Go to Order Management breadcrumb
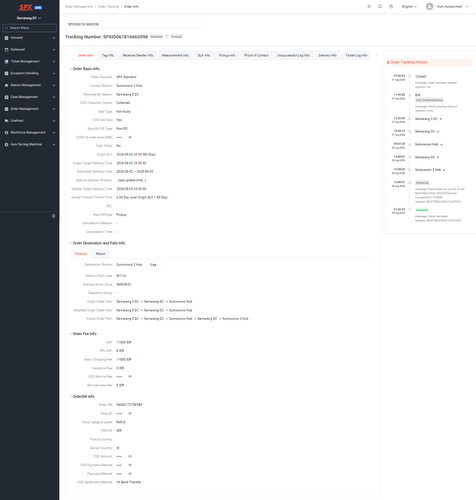476x500 pixels. pyautogui.click(x=79, y=7)
